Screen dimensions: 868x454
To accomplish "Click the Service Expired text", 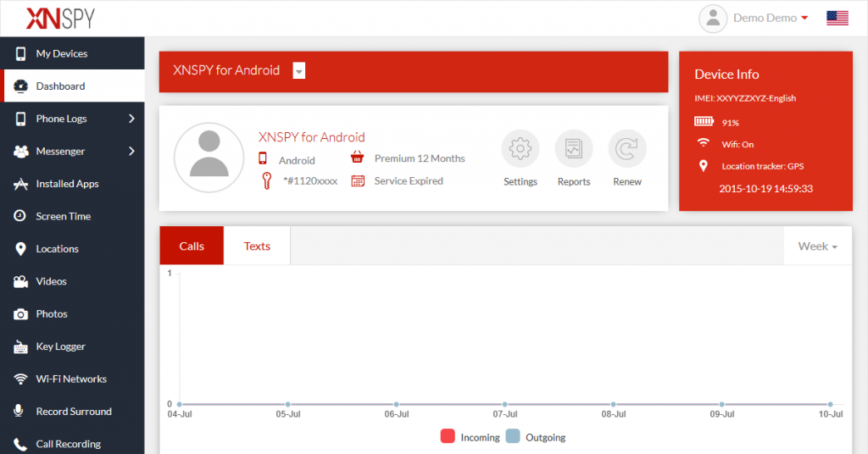I will click(x=409, y=180).
